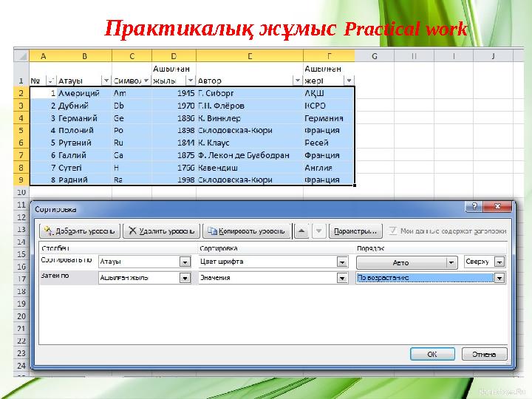Click cell containing Англия

coord(329,168)
